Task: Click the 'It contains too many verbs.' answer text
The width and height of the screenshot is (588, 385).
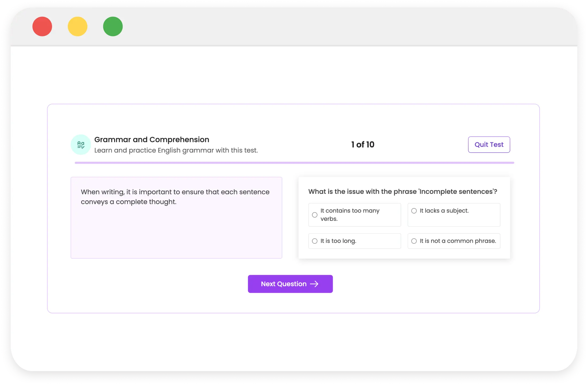Action: point(350,215)
